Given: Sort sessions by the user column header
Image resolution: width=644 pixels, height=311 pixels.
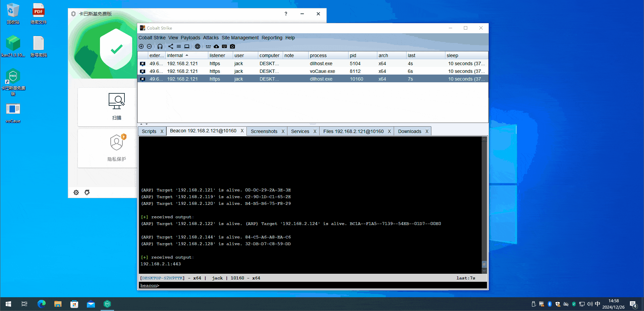Looking at the screenshot, I should pos(245,55).
